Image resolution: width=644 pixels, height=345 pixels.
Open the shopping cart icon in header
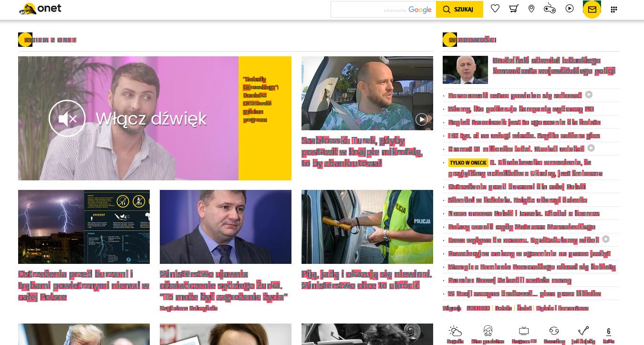point(513,9)
